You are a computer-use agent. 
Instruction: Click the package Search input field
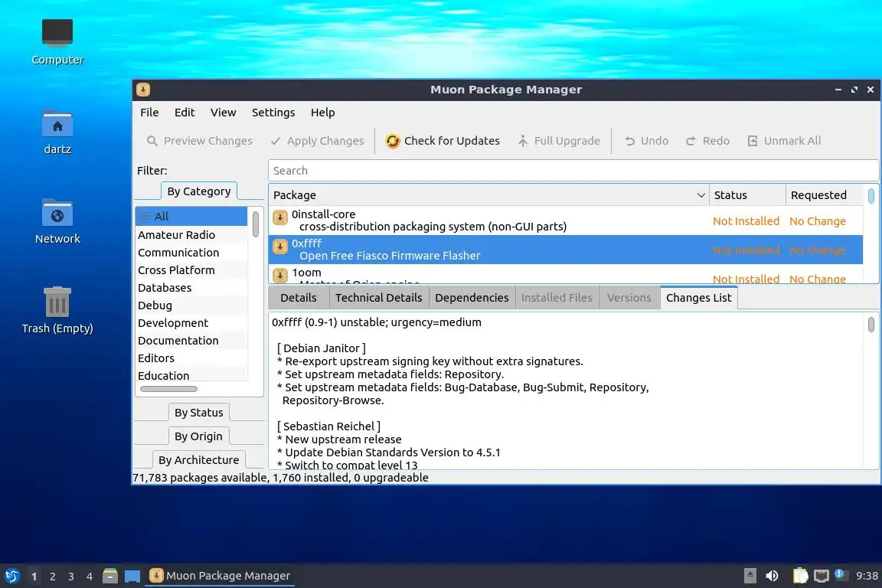[573, 171]
